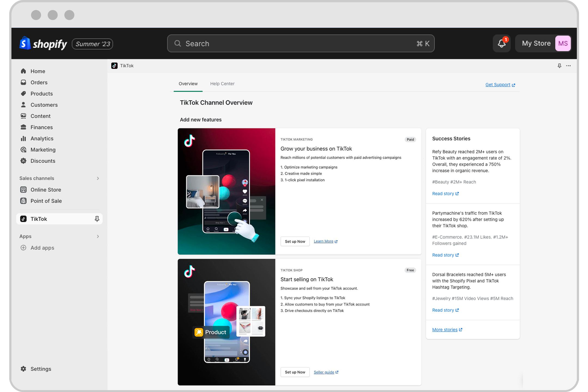Switch to the Help Center tab
588x392 pixels.
pos(223,84)
